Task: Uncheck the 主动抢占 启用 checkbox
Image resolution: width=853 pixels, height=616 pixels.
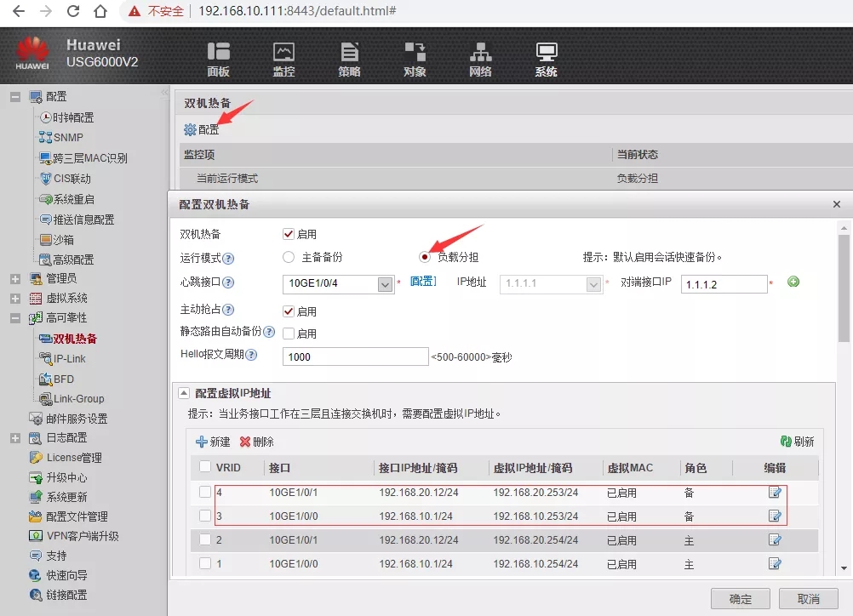Action: [289, 311]
